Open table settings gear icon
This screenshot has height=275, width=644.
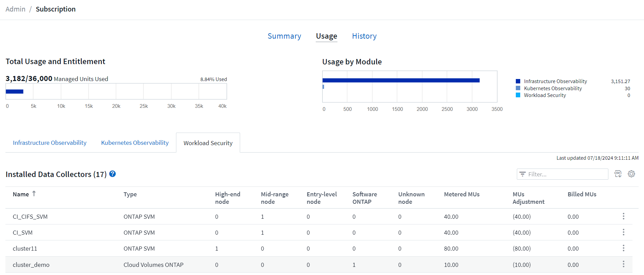tap(631, 174)
